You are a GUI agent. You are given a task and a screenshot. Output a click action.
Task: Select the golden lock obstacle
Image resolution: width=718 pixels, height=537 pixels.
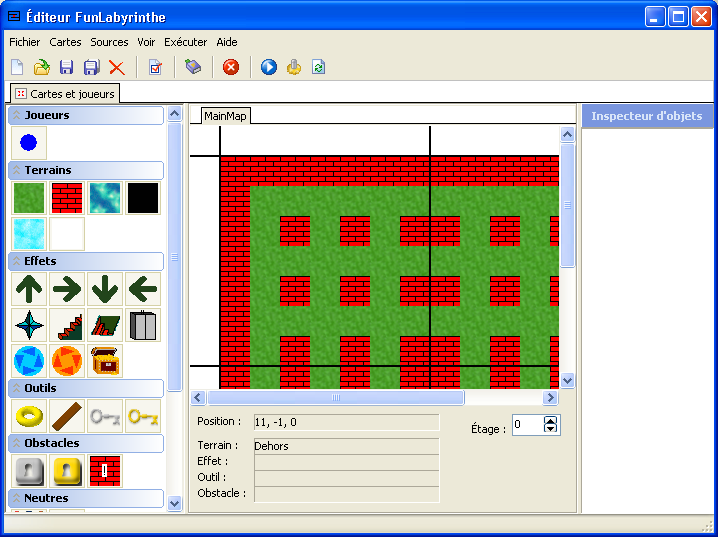[x=67, y=471]
